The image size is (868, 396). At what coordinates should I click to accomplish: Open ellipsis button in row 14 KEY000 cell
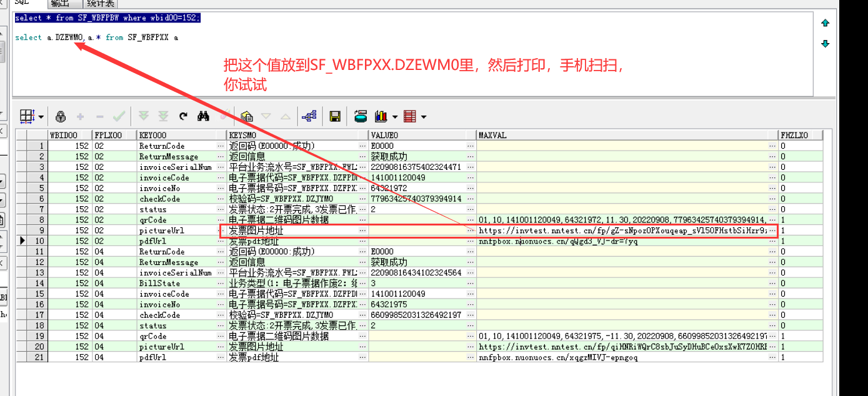pos(221,284)
